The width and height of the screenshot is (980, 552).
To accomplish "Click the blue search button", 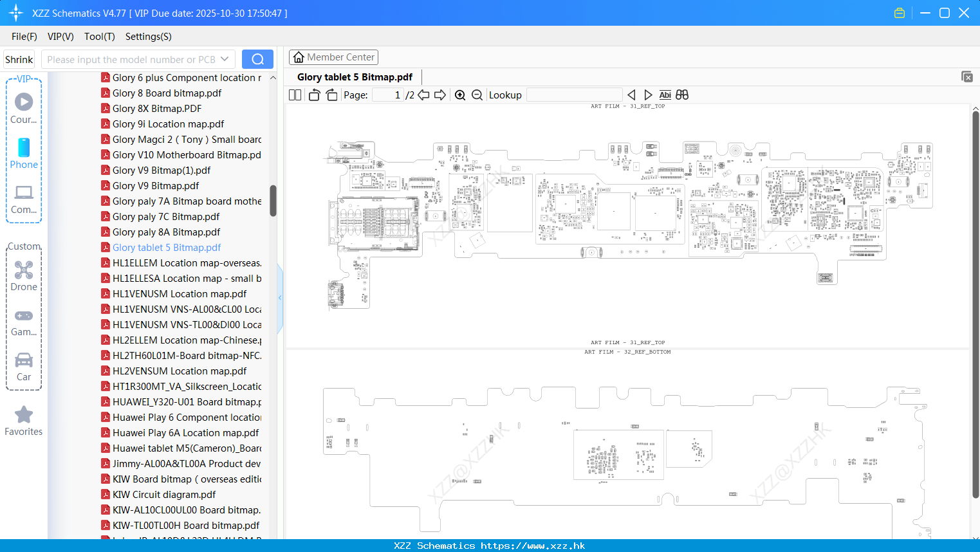I will coord(257,59).
